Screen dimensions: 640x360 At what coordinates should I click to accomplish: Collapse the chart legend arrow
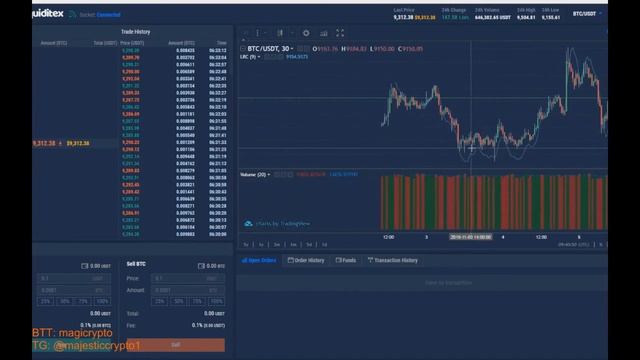coord(244,40)
